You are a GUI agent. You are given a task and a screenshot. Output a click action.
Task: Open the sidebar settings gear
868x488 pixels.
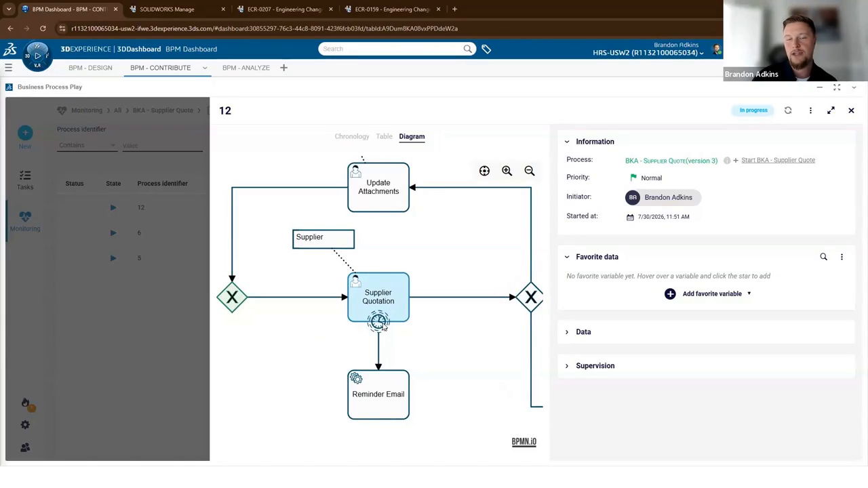25,425
